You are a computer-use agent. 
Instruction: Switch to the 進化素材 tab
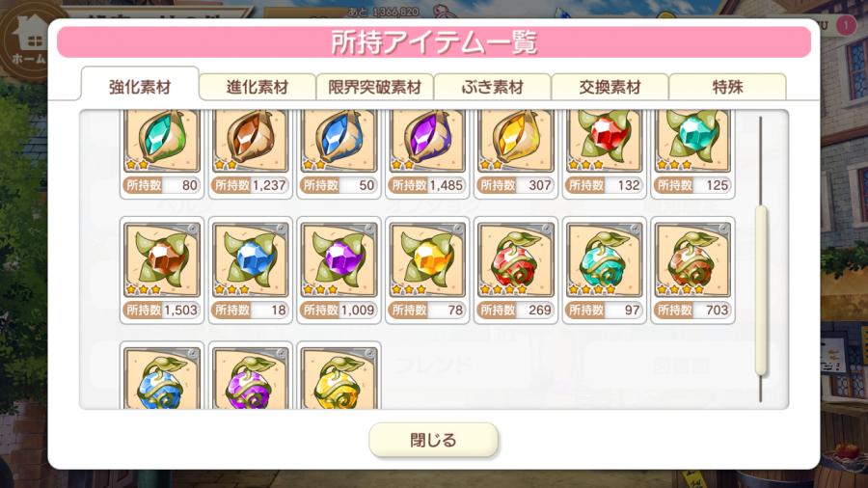pos(258,87)
